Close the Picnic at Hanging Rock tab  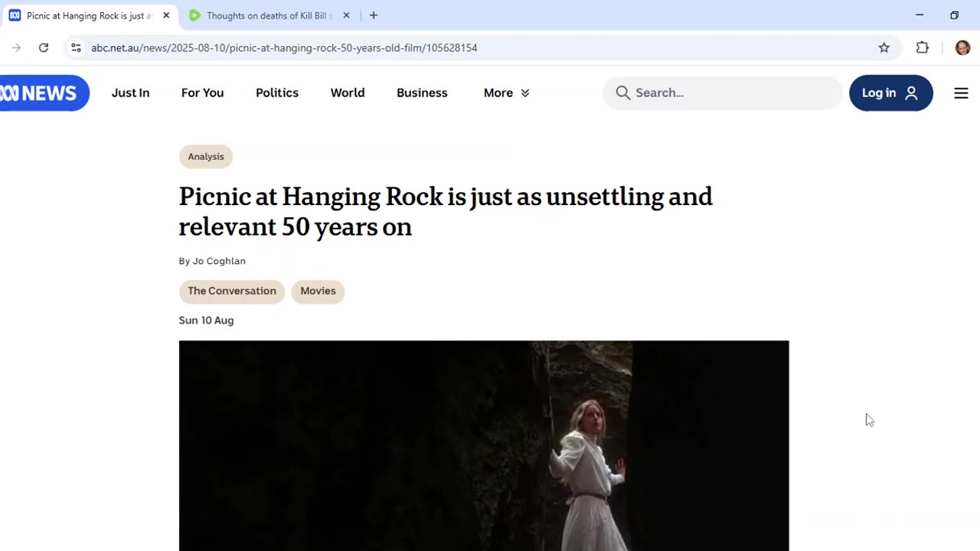166,15
